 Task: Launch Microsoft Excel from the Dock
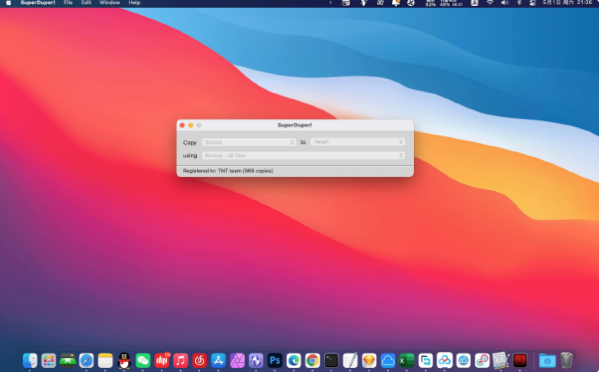point(406,360)
